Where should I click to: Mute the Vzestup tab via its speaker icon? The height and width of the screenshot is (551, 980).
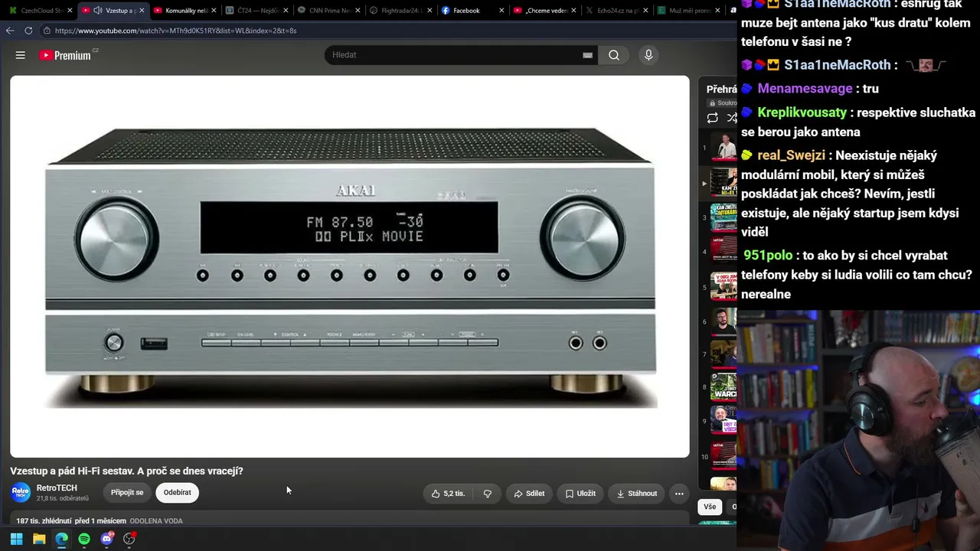click(98, 11)
